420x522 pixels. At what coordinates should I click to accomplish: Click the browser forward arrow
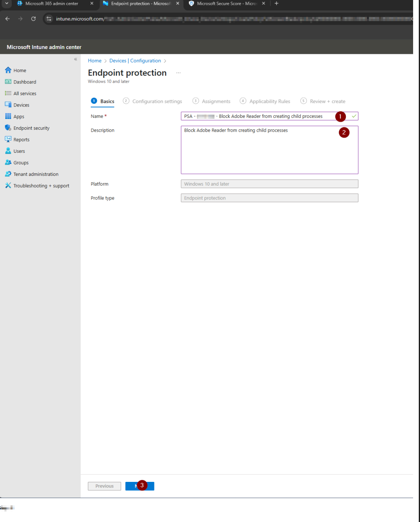(x=20, y=19)
